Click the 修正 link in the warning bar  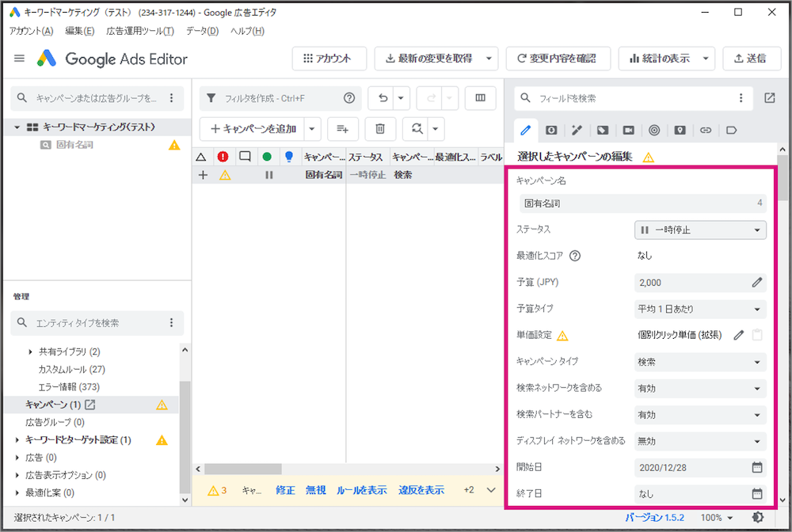point(285,490)
